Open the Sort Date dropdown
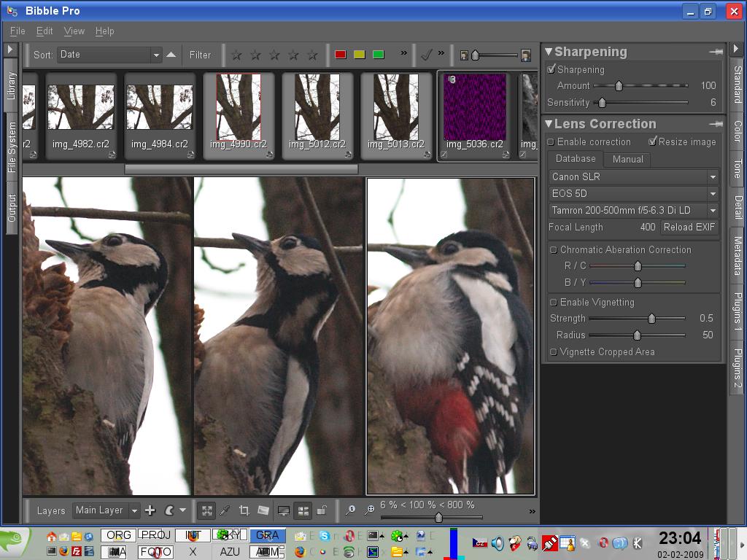The width and height of the screenshot is (747, 560). pos(109,55)
